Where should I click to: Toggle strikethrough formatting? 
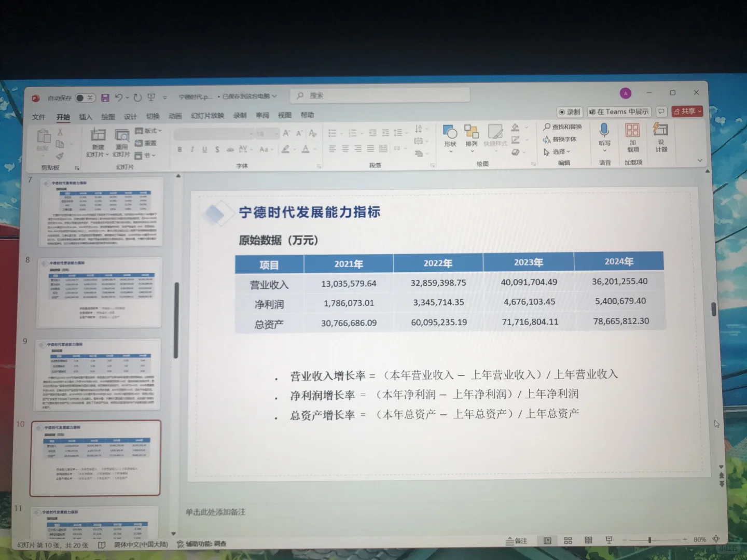pos(230,149)
